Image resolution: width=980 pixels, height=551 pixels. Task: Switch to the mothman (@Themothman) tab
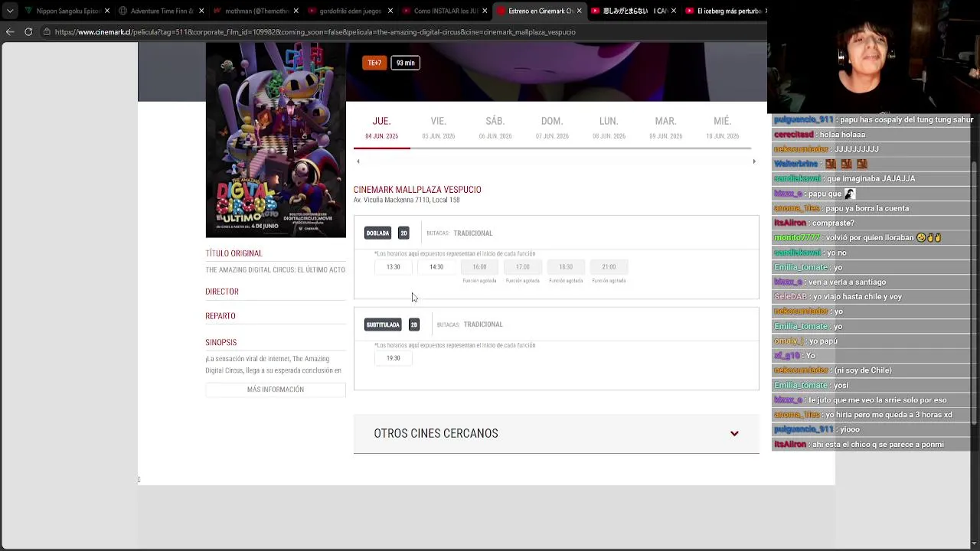coord(255,11)
